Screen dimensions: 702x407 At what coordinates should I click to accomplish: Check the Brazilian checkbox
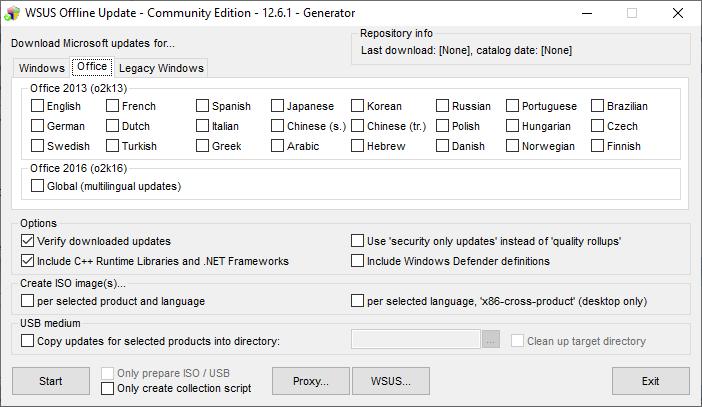597,106
